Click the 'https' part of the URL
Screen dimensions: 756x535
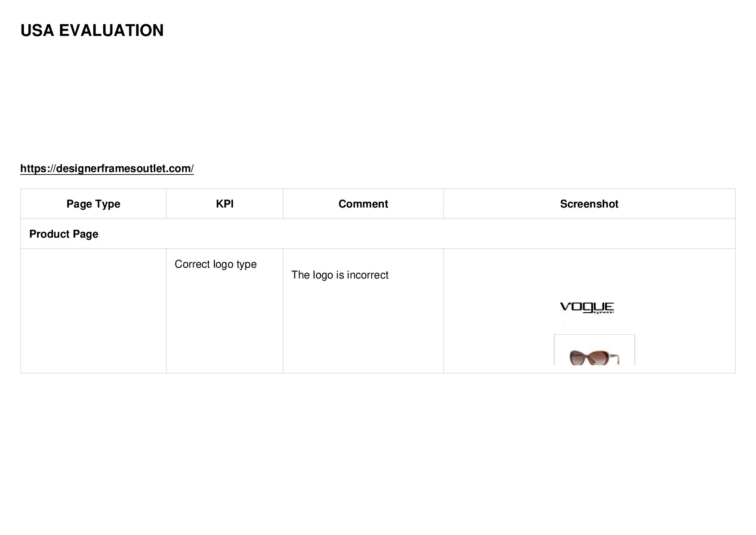[34, 168]
